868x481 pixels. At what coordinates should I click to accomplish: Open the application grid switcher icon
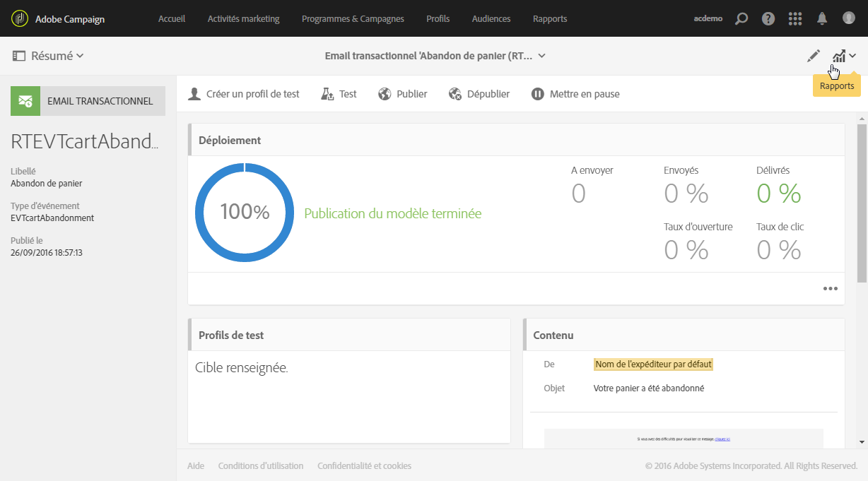(795, 18)
